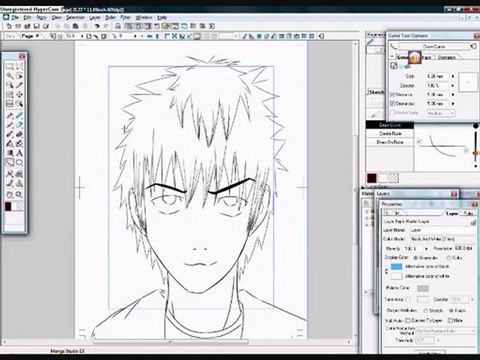Tick the Convert To Layer checkbox
The width and height of the screenshot is (480, 360).
(408, 320)
